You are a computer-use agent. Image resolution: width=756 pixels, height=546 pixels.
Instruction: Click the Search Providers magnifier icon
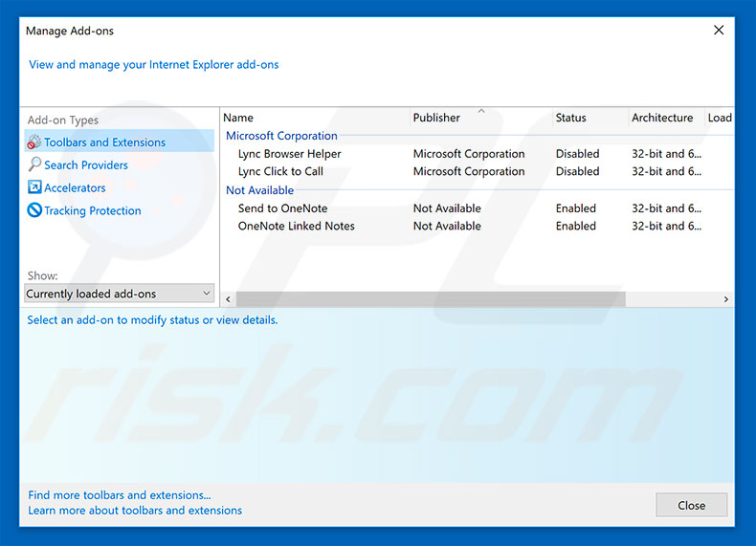click(34, 165)
